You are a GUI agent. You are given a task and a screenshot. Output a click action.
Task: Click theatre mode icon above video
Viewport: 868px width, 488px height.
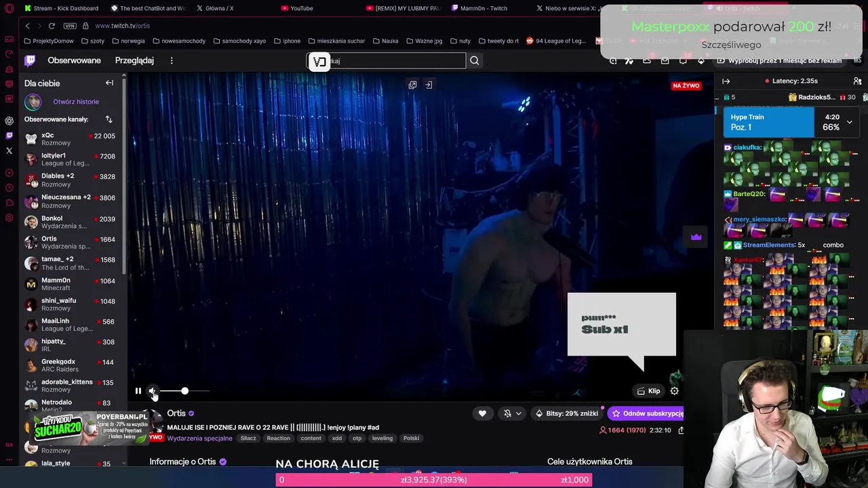point(429,85)
